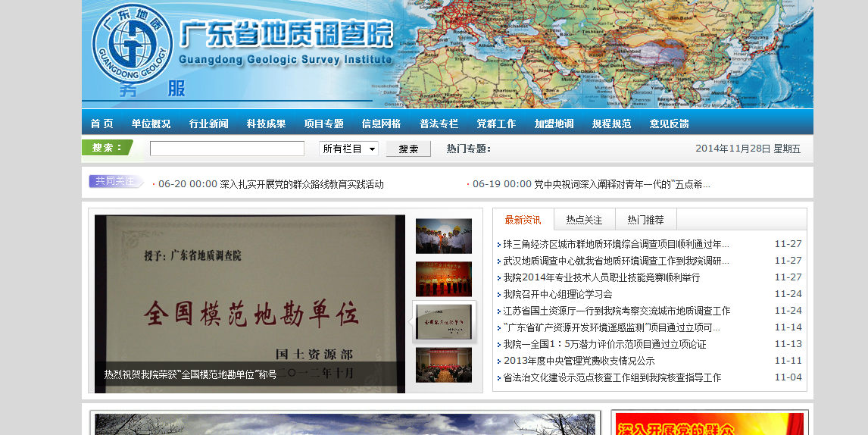The width and height of the screenshot is (868, 435).
Task: Select 科技成果 navigation item
Action: tap(267, 124)
